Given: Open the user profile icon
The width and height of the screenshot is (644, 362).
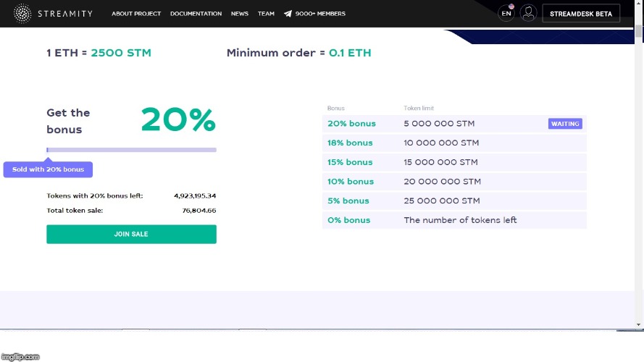Looking at the screenshot, I should 528,13.
